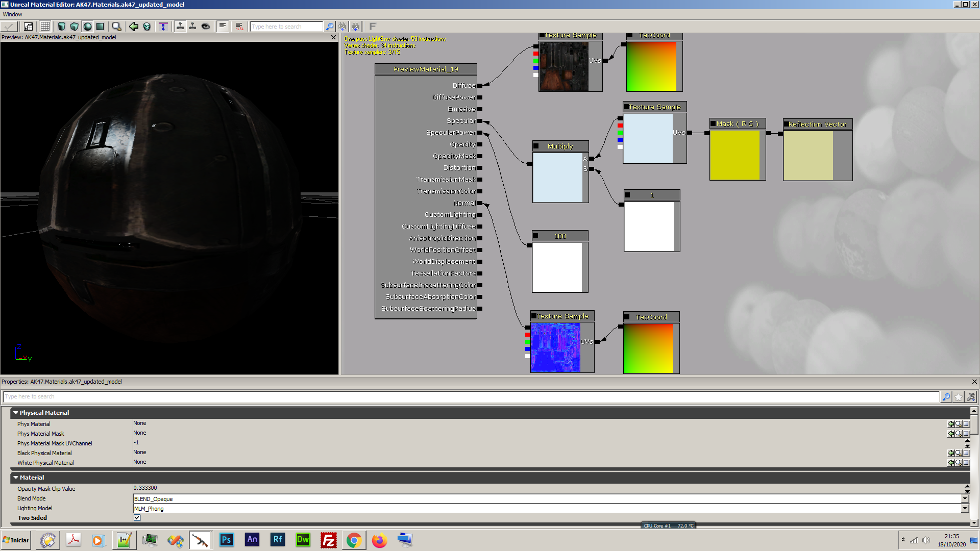Open the Lighting Model dropdown
Viewport: 980px width, 551px height.
[x=966, y=508]
